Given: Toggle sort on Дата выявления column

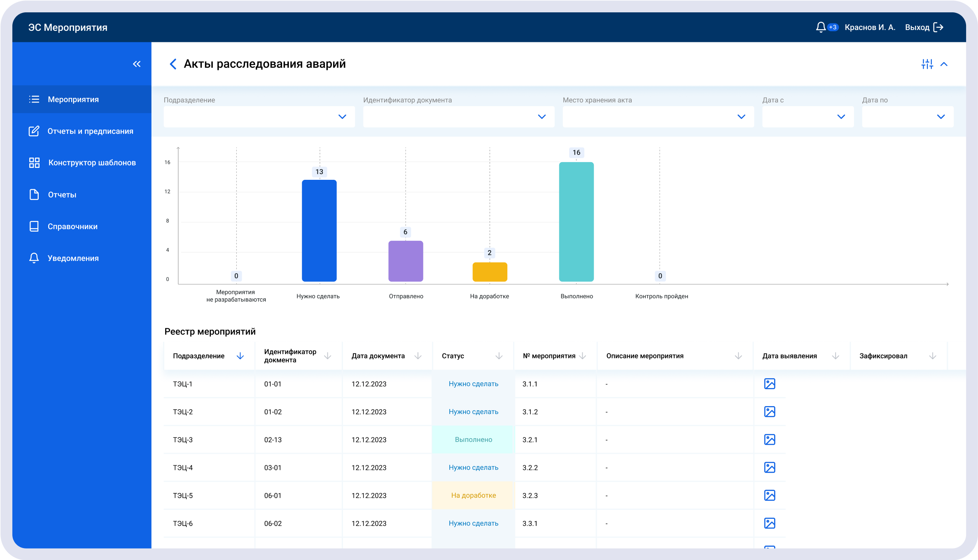Looking at the screenshot, I should coord(835,356).
